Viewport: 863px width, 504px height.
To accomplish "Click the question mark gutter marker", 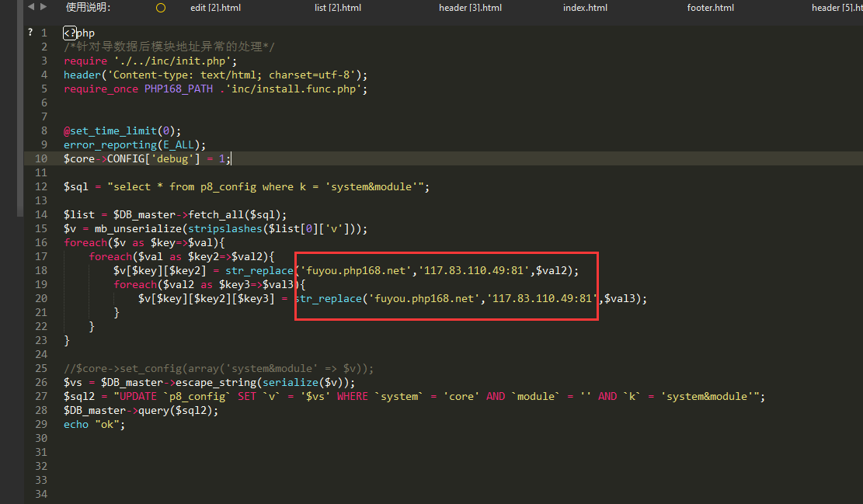I will [x=30, y=33].
